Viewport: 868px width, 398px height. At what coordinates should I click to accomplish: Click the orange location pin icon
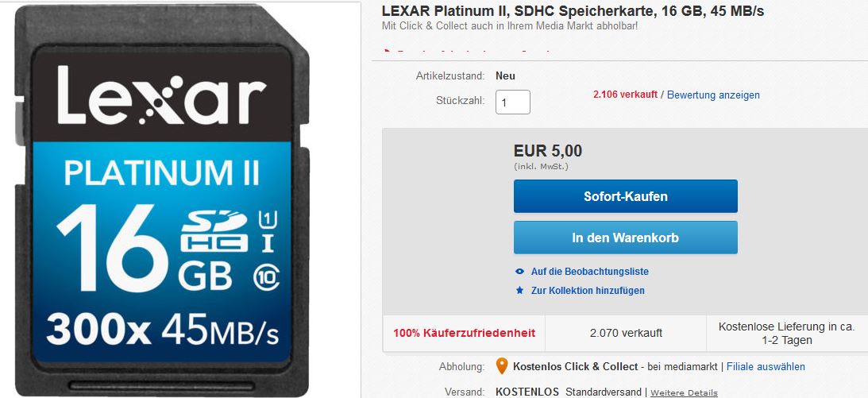(x=502, y=366)
